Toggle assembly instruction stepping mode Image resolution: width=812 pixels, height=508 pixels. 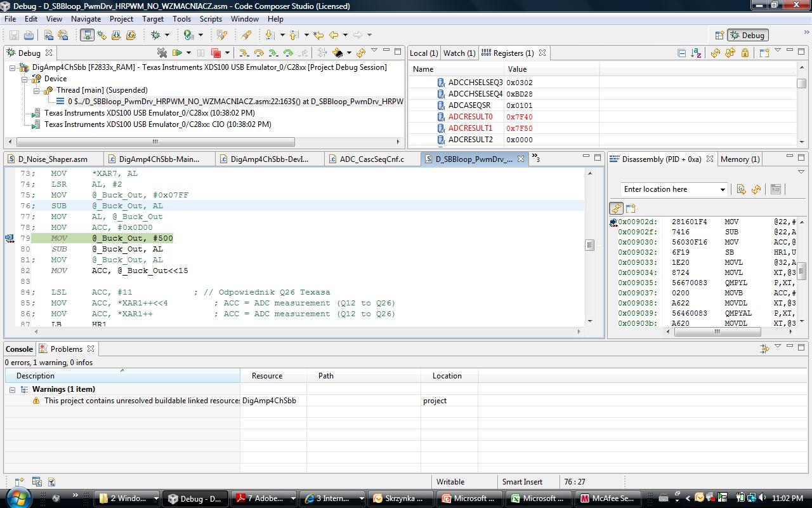click(321, 52)
